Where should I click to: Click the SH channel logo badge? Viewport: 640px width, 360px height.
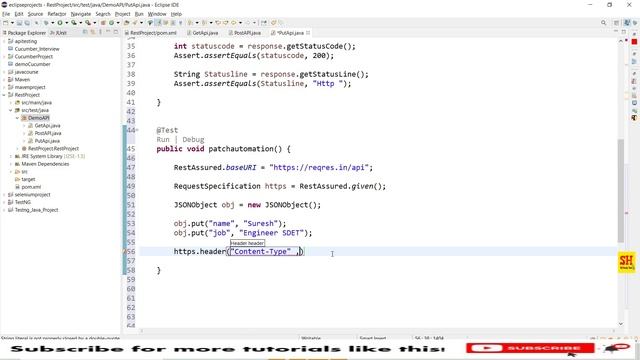(x=627, y=263)
